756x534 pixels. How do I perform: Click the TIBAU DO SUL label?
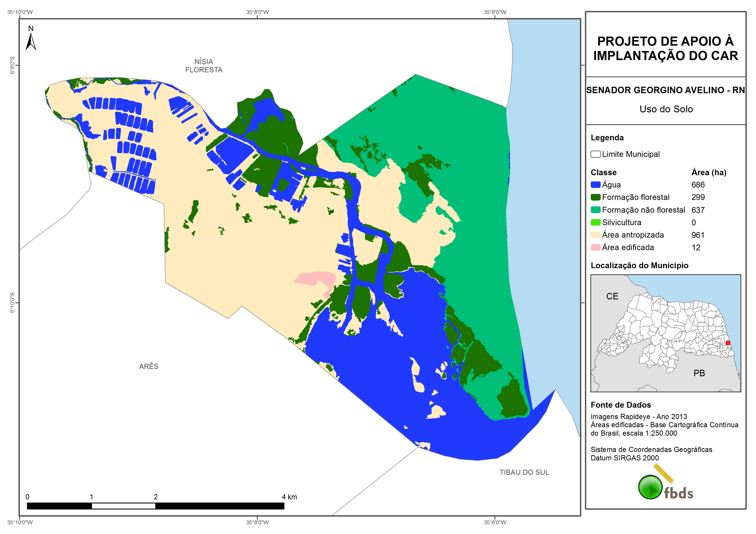524,472
